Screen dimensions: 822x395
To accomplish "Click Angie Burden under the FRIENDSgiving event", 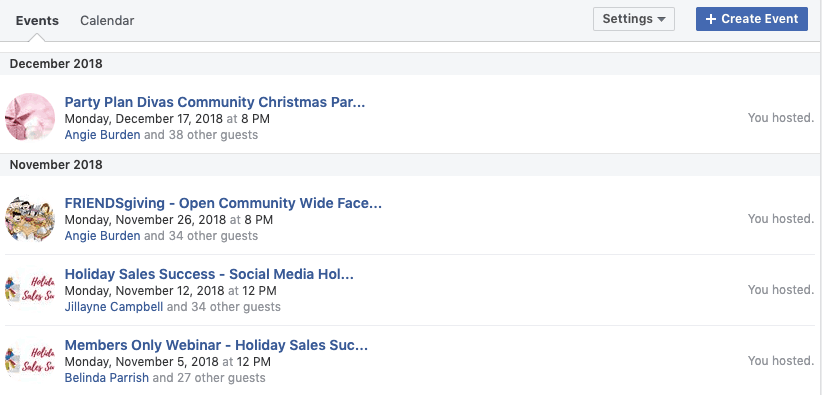I will tap(103, 236).
